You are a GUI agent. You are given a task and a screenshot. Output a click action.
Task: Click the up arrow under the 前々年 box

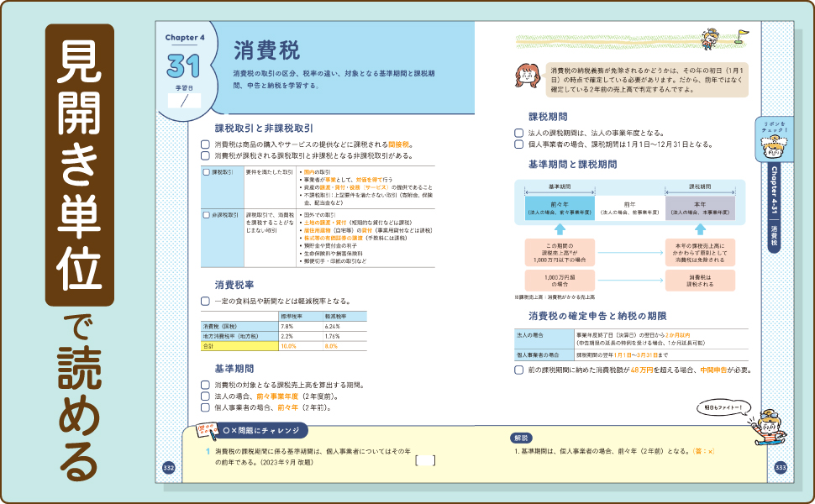coord(560,229)
